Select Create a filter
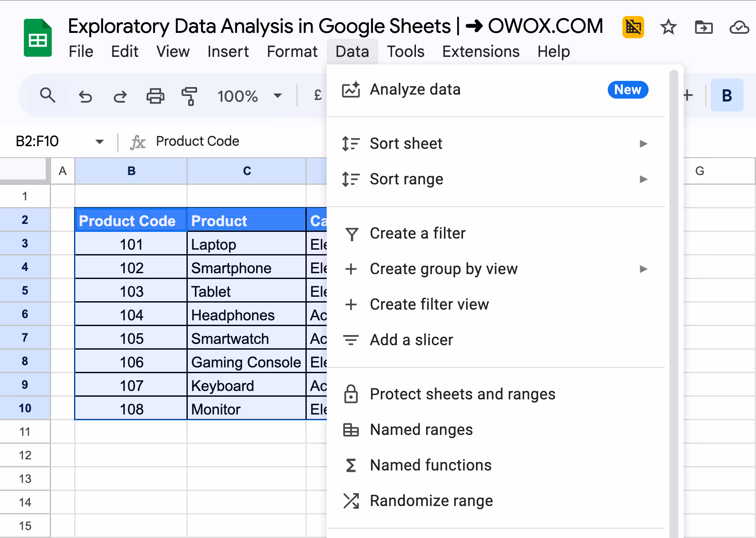Screen dimensions: 756x538 [418, 233]
